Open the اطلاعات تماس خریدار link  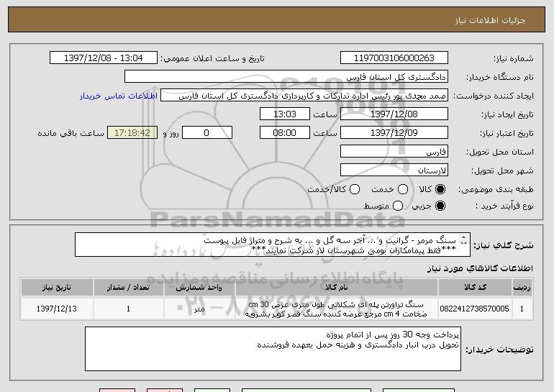[119, 96]
